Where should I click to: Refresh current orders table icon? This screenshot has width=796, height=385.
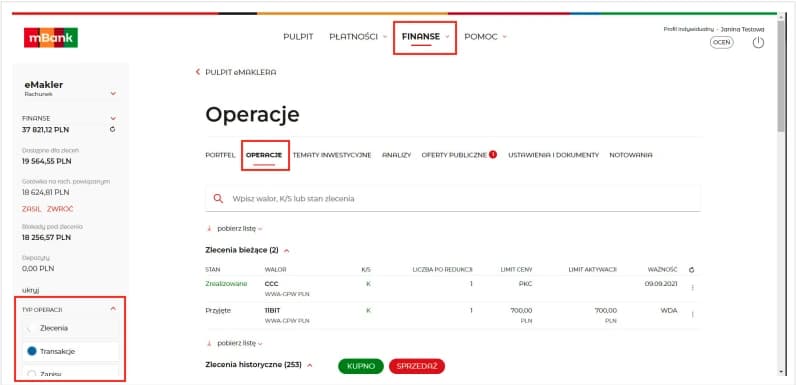tap(691, 270)
